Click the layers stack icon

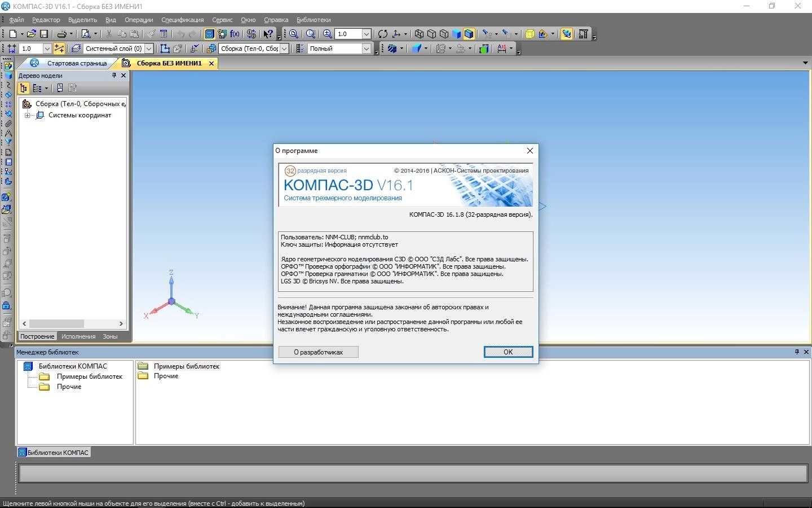76,49
